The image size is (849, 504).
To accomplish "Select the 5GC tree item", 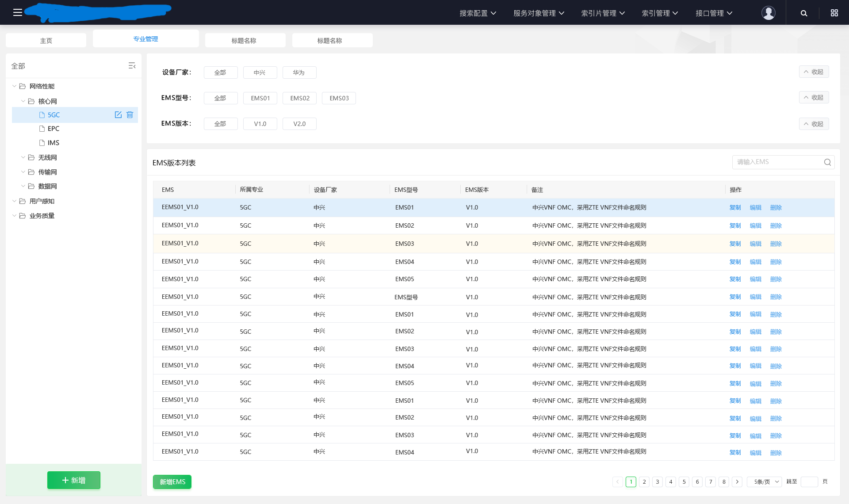I will coord(75,115).
